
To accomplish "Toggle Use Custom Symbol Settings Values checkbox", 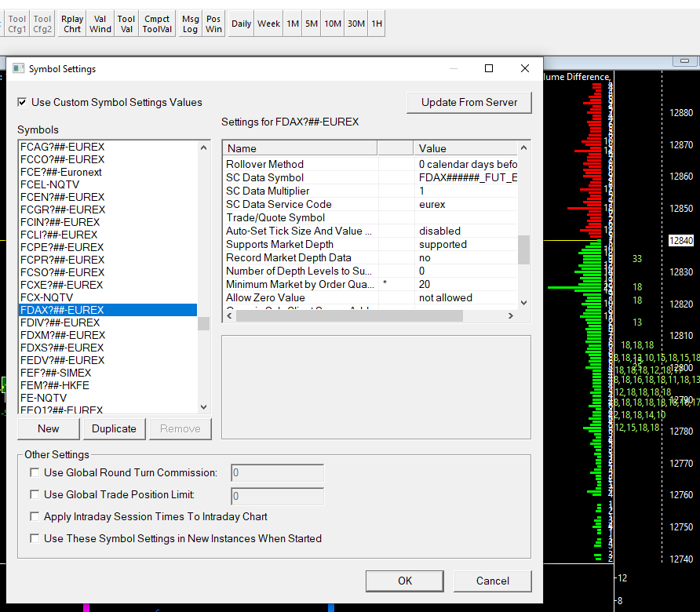I will coord(23,102).
